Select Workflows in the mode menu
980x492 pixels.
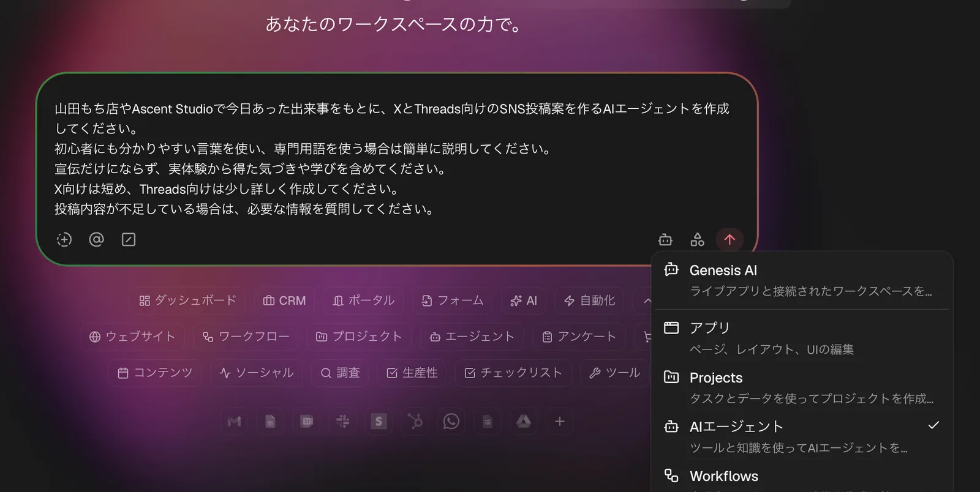(802, 478)
